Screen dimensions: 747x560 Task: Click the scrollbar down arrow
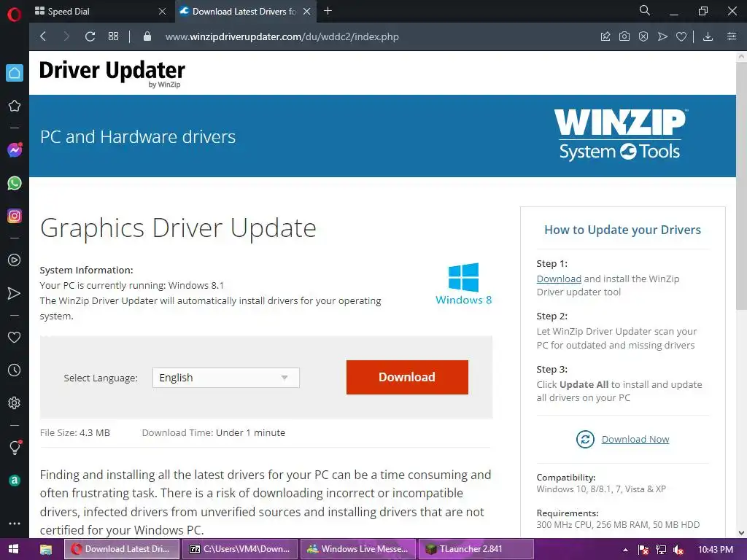741,532
